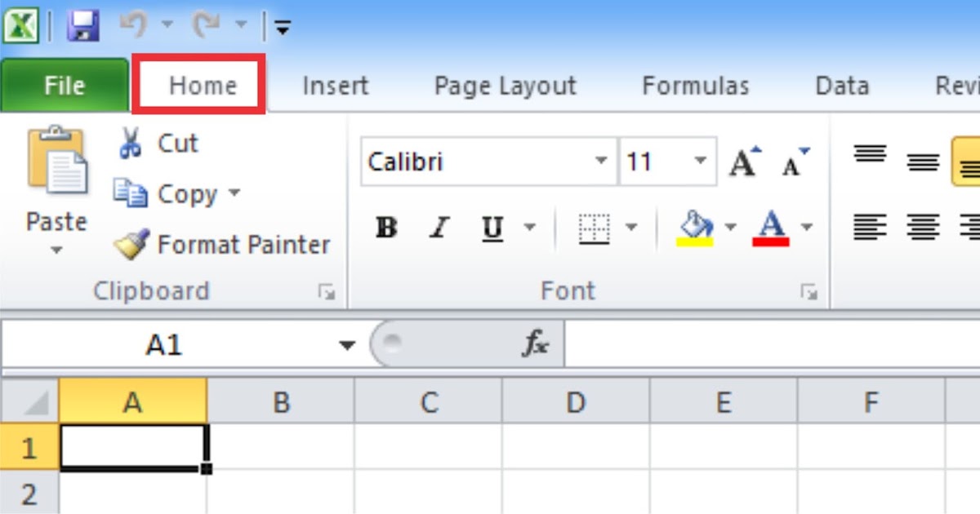
Task: Open the Font dialog launcher
Action: click(x=808, y=292)
